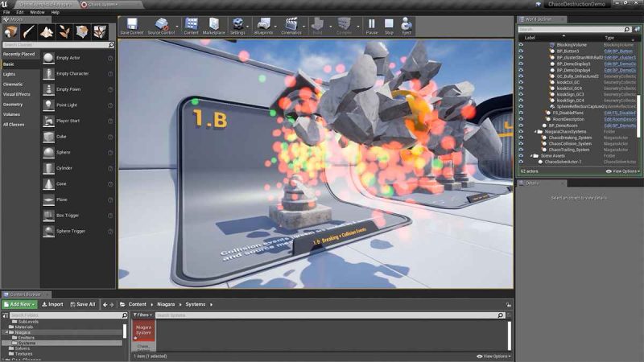644x362 pixels.
Task: Open Source Control from the toolbar
Action: (x=161, y=27)
